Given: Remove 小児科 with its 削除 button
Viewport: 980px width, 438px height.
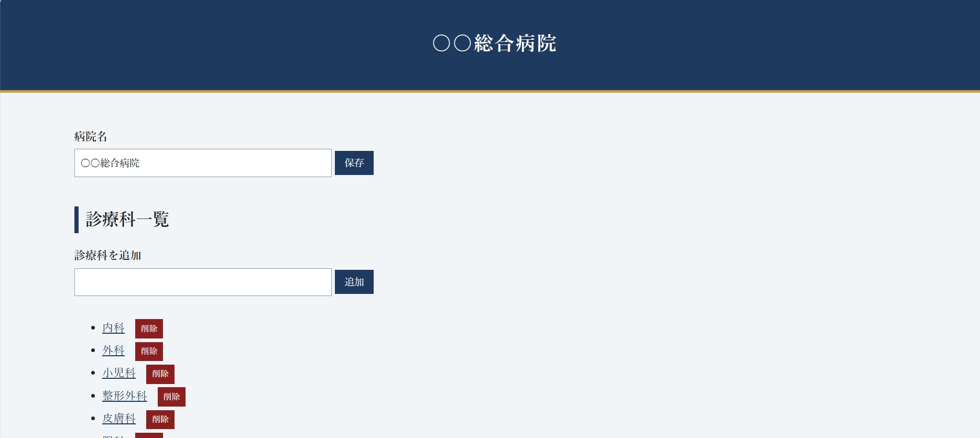Looking at the screenshot, I should pos(160,374).
